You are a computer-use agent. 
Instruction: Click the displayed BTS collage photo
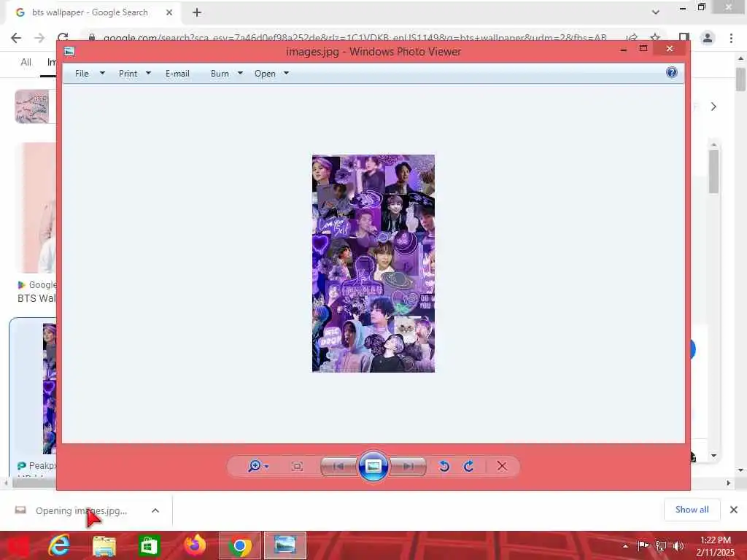[x=373, y=263]
